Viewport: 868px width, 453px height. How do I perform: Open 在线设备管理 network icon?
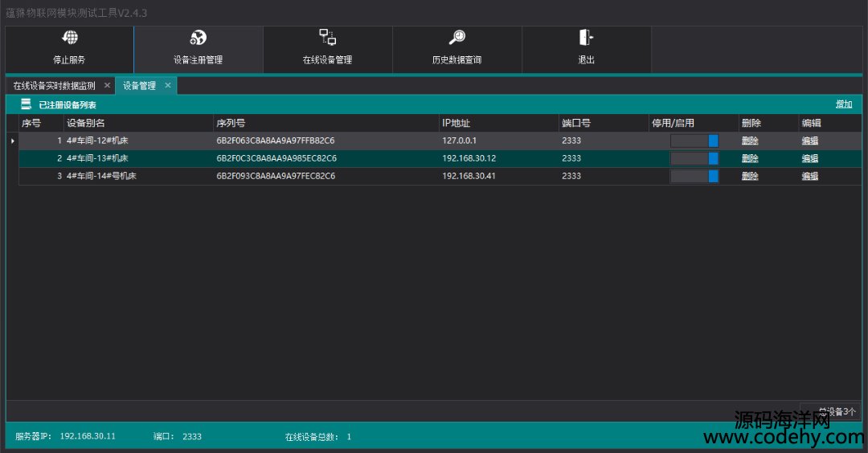pos(327,37)
